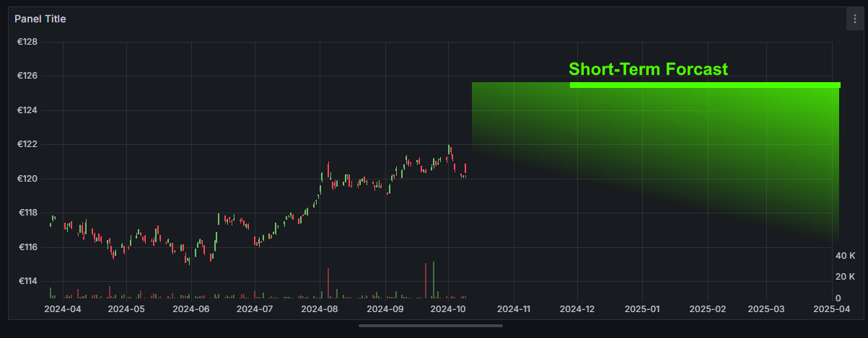Click the €128 price axis label
Viewport: 868px width, 338px height.
pyautogui.click(x=27, y=42)
